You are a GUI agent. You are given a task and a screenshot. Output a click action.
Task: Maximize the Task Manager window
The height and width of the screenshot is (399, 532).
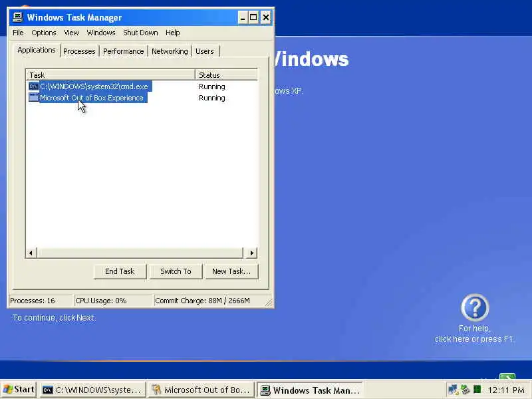(253, 17)
